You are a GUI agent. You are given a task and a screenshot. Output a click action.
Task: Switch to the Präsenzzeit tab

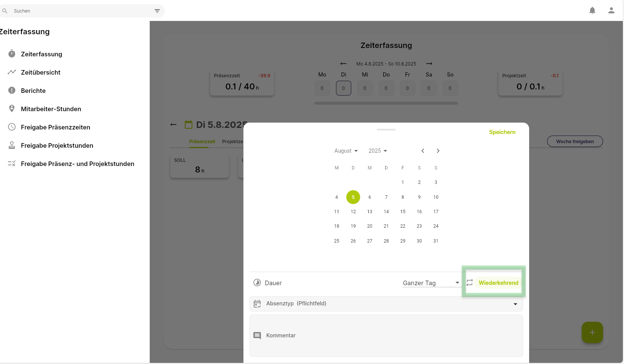202,142
